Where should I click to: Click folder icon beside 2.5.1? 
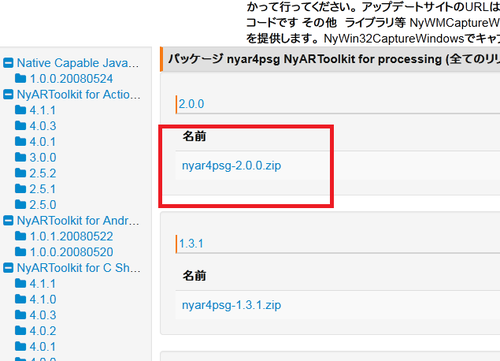point(21,189)
